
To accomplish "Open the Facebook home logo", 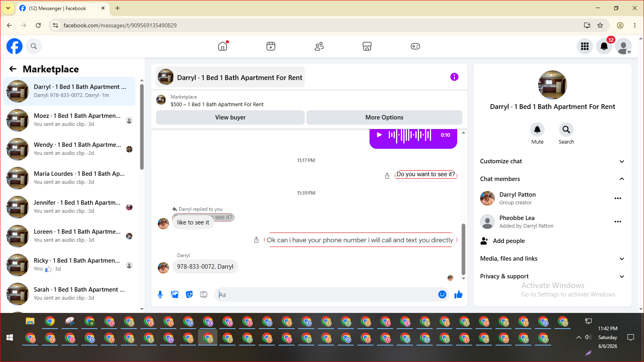I will [14, 46].
